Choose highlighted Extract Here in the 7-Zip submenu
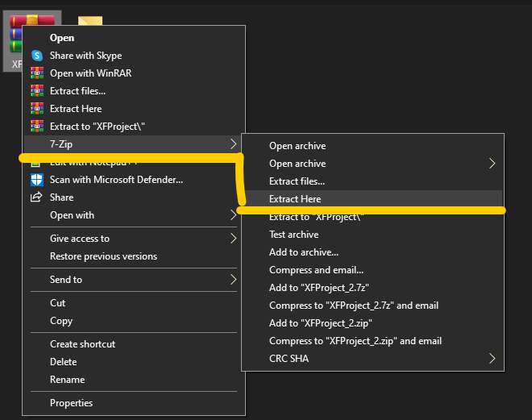 (373, 199)
